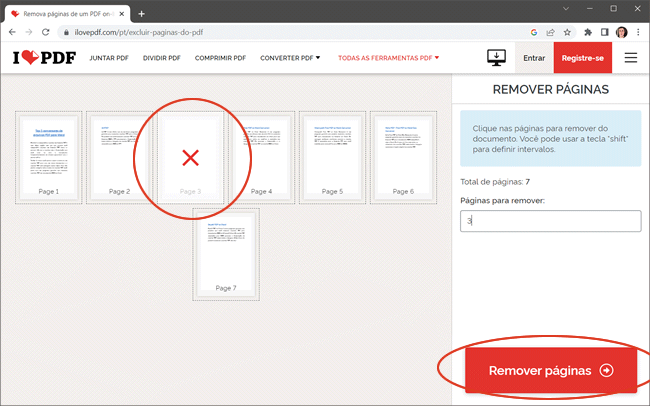Deselect Page 3 marked with red X
This screenshot has width=650, height=406.
[191, 156]
